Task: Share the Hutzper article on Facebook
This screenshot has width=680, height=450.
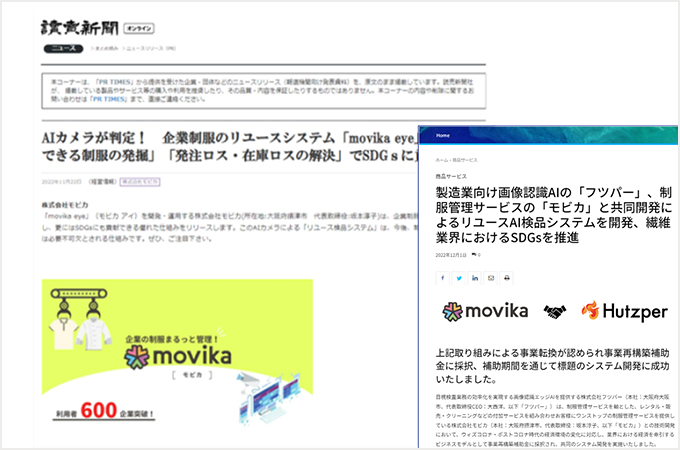Action: pos(442,278)
